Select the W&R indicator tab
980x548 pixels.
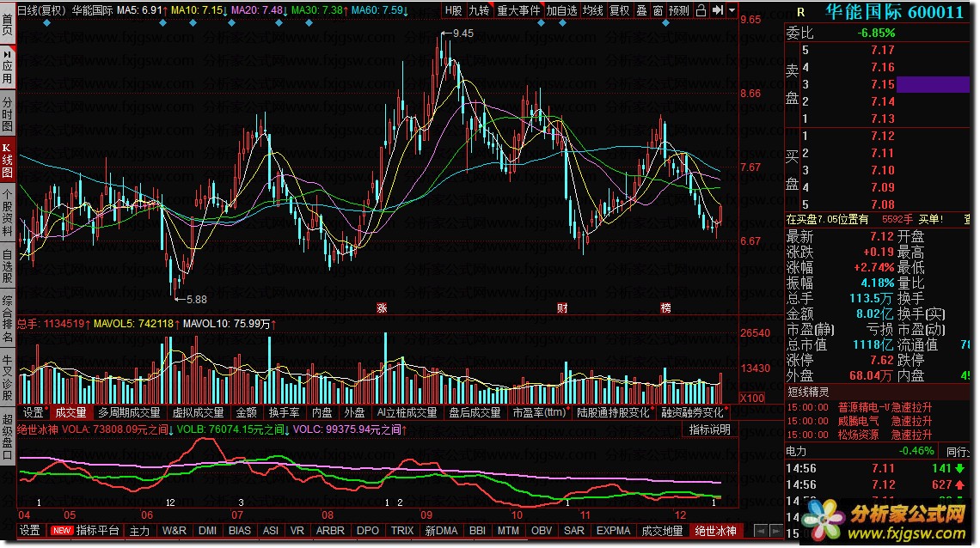[175, 531]
